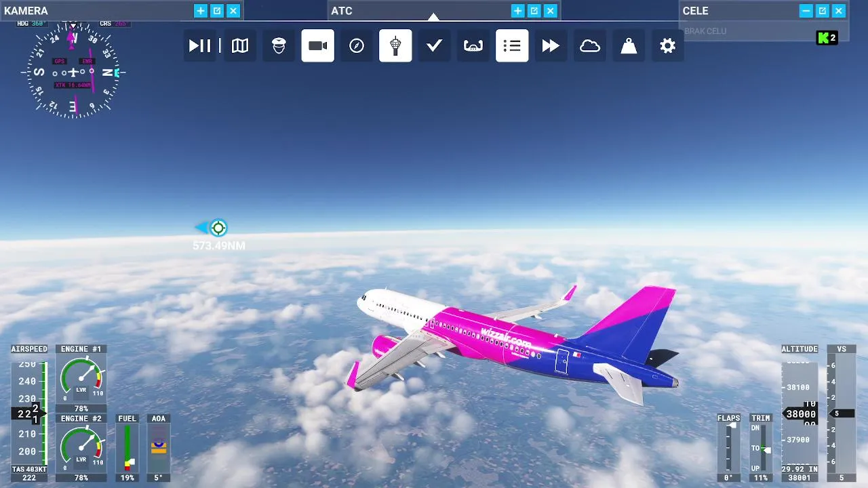The width and height of the screenshot is (868, 488).
Task: Open the VFR map panel
Action: pyautogui.click(x=240, y=45)
